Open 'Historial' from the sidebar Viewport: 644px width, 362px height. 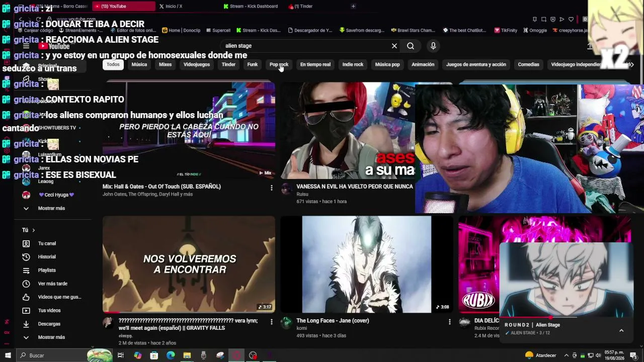coord(53,257)
